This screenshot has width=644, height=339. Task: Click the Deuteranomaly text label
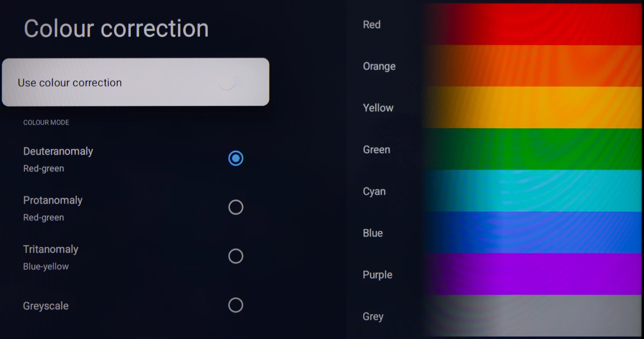58,152
